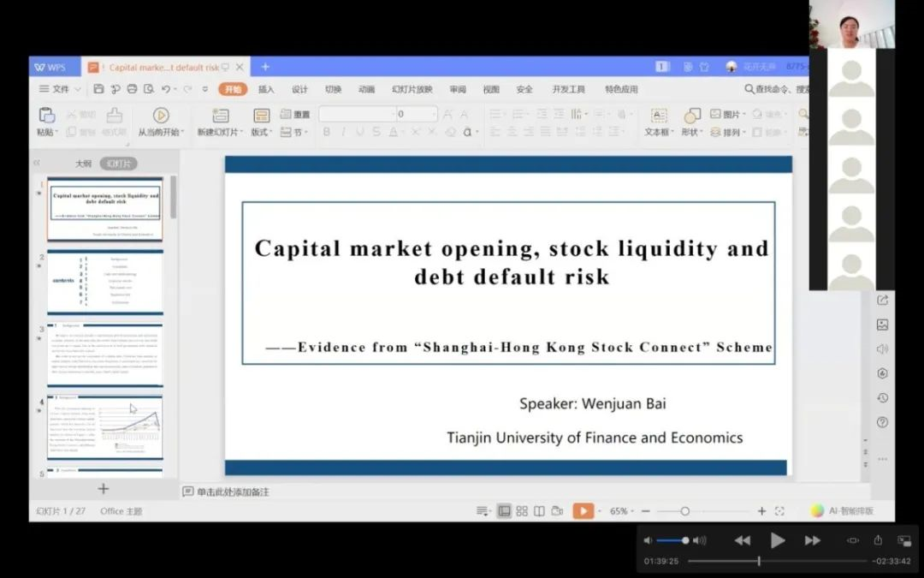This screenshot has height=578, width=924.
Task: Click the video player's Play button
Action: click(778, 540)
